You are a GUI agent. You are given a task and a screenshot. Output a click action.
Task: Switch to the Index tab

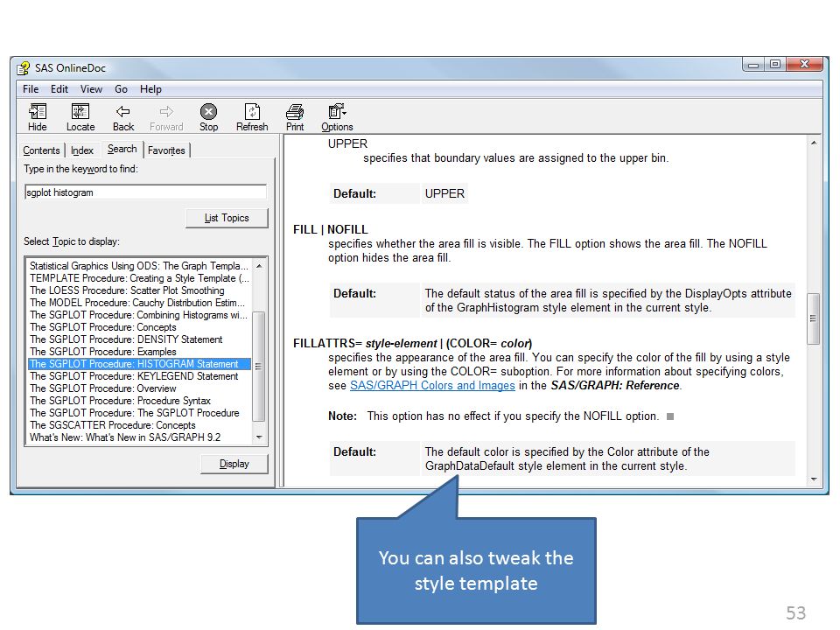pos(82,150)
